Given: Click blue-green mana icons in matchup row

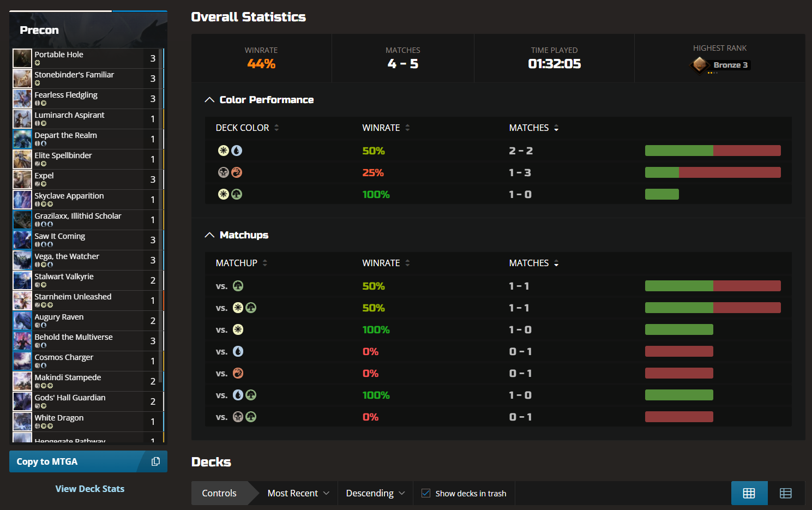Looking at the screenshot, I should [x=244, y=395].
